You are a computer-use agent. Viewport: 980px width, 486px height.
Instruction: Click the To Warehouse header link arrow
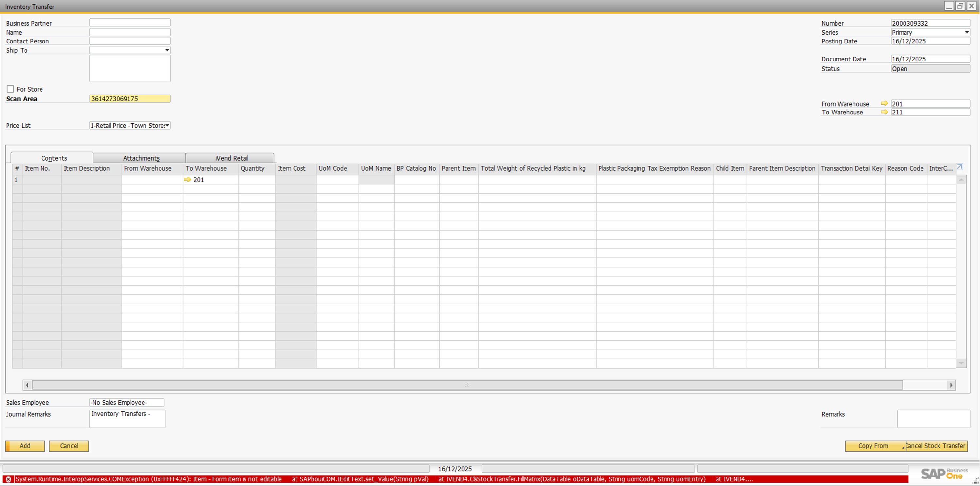[884, 112]
